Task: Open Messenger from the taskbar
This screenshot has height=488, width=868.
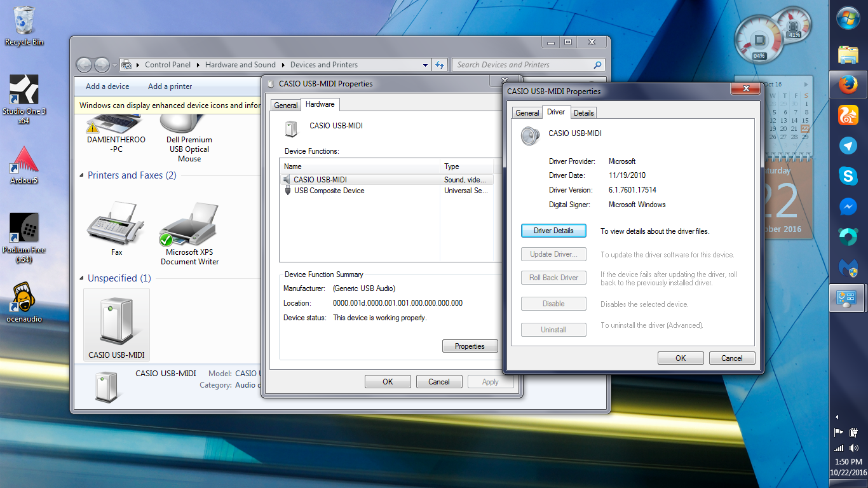Action: (848, 207)
